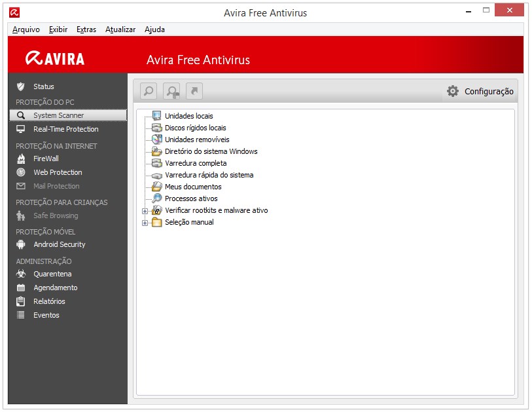Click the list icon beside Eventos
The width and height of the screenshot is (532, 412).
(21, 315)
